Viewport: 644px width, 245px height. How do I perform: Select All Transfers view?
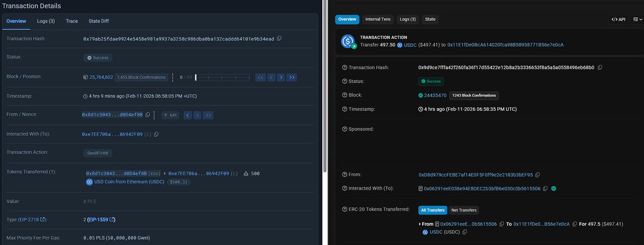[x=433, y=210]
